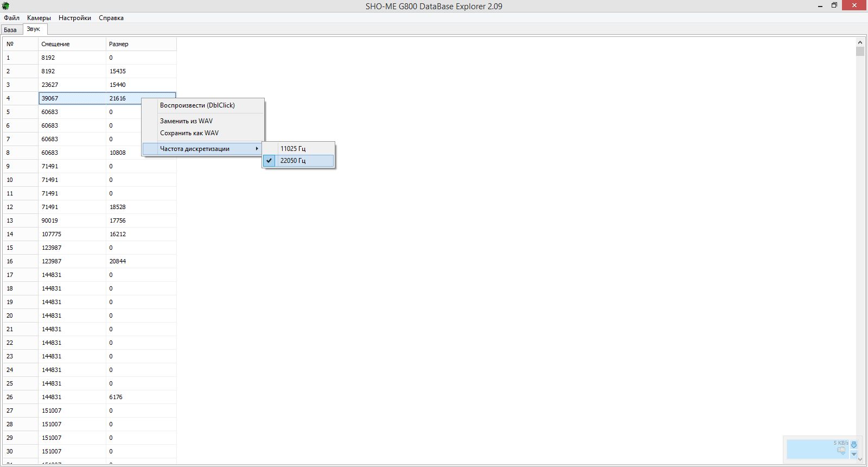Click offset value 107775

click(52, 234)
